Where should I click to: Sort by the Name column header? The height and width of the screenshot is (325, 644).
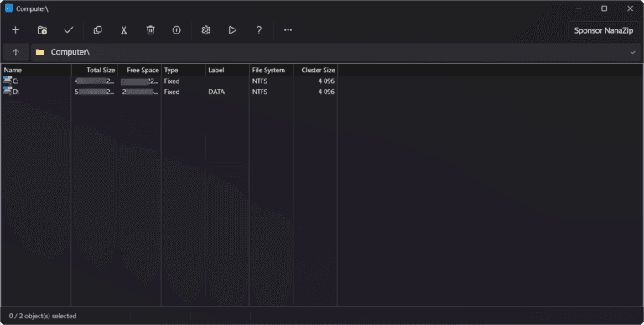coord(36,70)
